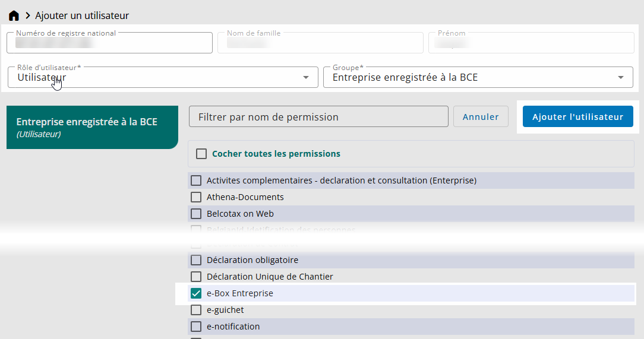Click the Numéro de registre national field
Image resolution: width=644 pixels, height=339 pixels.
(x=109, y=43)
